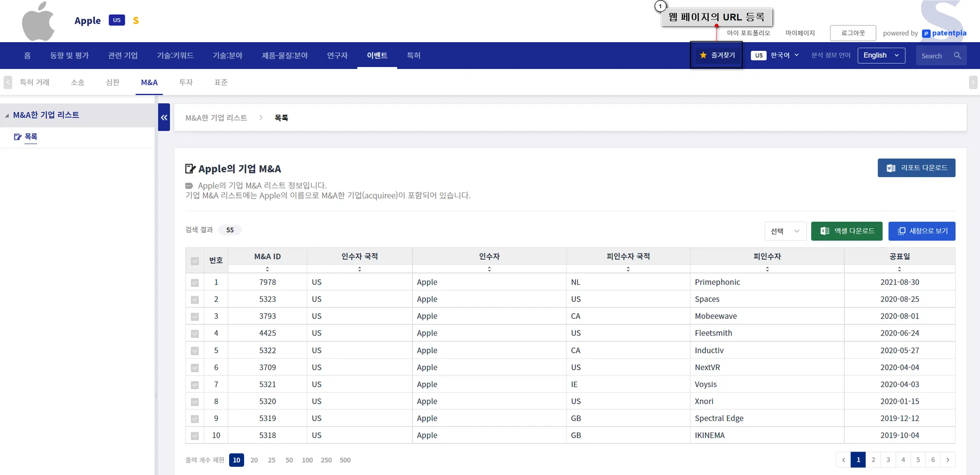Image resolution: width=980 pixels, height=475 pixels.
Task: Check the Spaces row checkbox
Action: [x=195, y=300]
